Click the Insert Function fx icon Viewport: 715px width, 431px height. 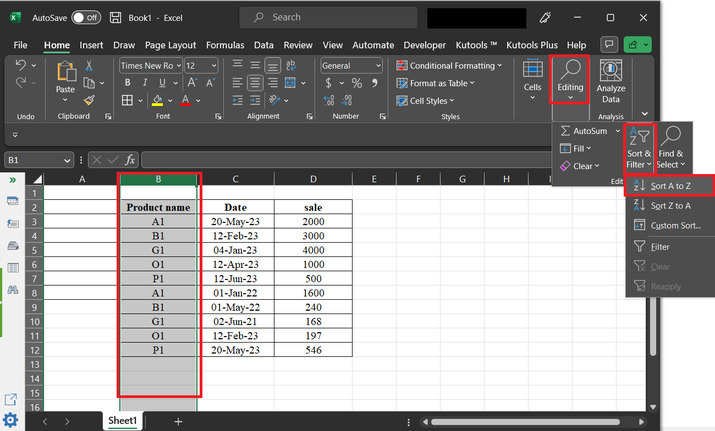(x=130, y=160)
